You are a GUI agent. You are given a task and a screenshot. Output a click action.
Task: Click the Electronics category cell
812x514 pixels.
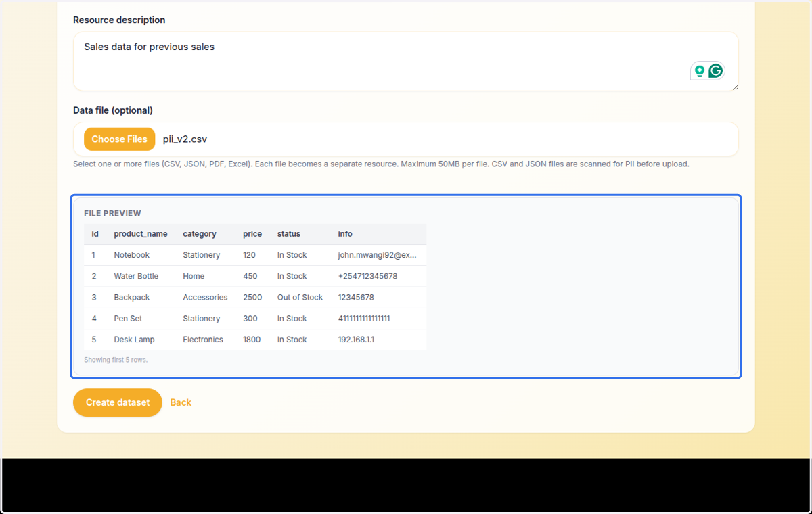point(203,340)
